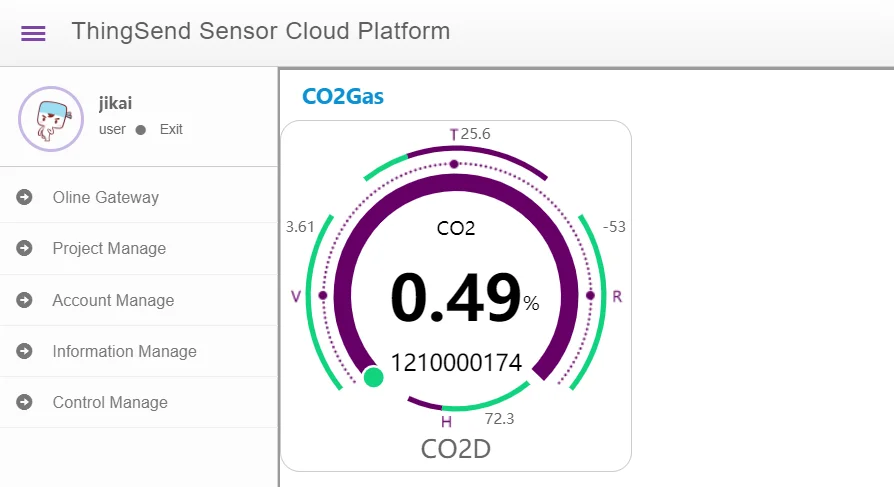Click the T temperature marker dot
The width and height of the screenshot is (894, 487).
[454, 164]
